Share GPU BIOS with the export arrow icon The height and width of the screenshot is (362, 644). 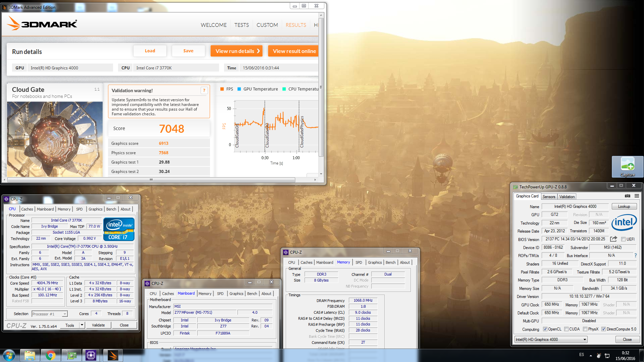coord(613,239)
